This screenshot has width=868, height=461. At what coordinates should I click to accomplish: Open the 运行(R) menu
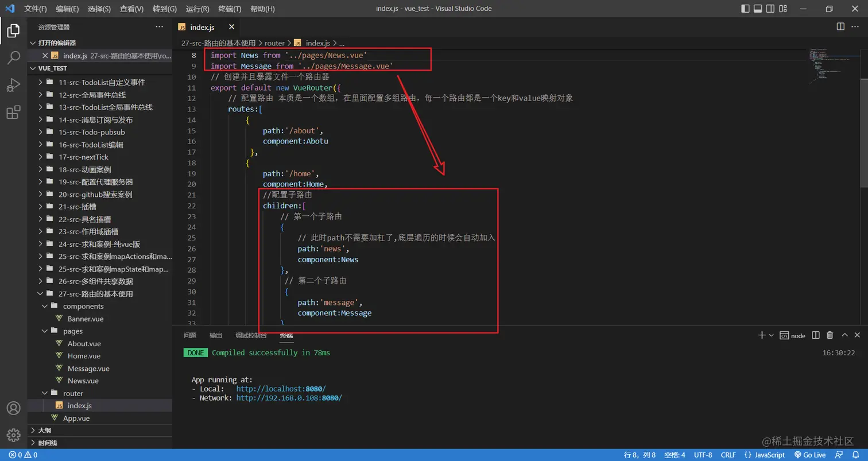(197, 9)
